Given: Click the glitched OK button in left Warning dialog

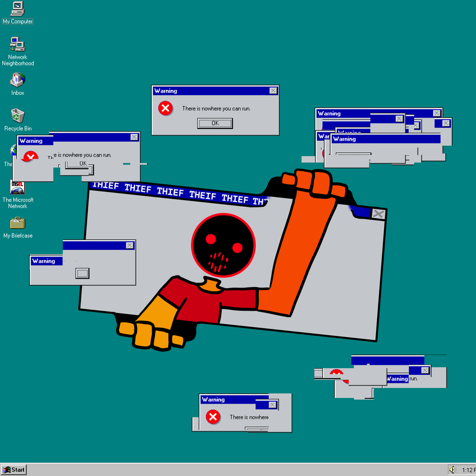Looking at the screenshot, I should (78, 166).
